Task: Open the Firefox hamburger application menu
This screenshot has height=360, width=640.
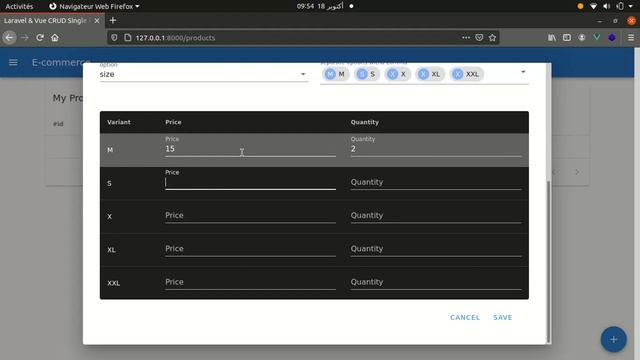Action: point(631,38)
